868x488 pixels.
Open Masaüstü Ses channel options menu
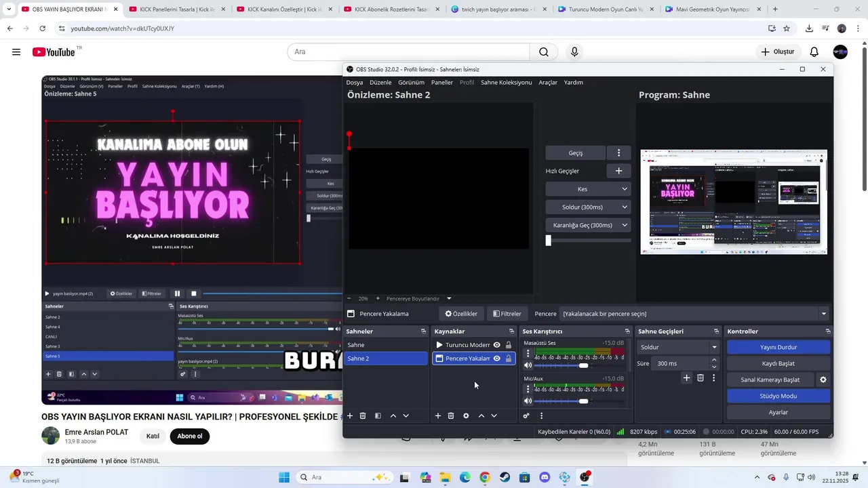(x=528, y=354)
